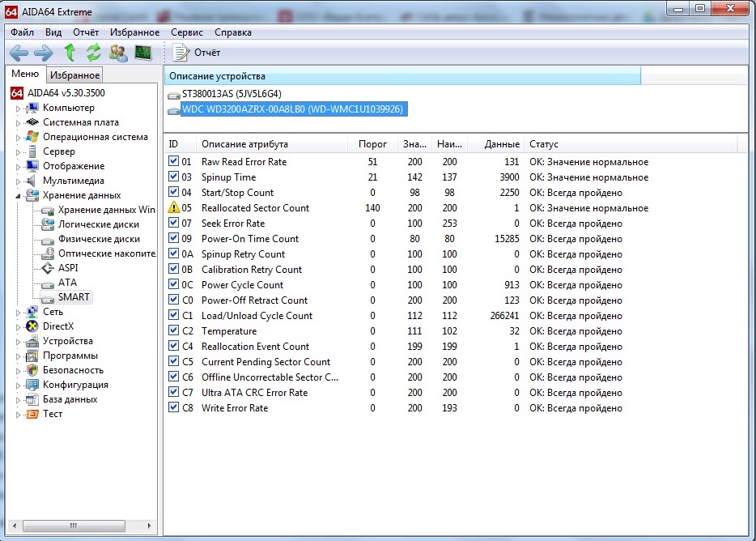The height and width of the screenshot is (541, 756).
Task: Go forward with the blue right arrow
Action: [x=44, y=53]
